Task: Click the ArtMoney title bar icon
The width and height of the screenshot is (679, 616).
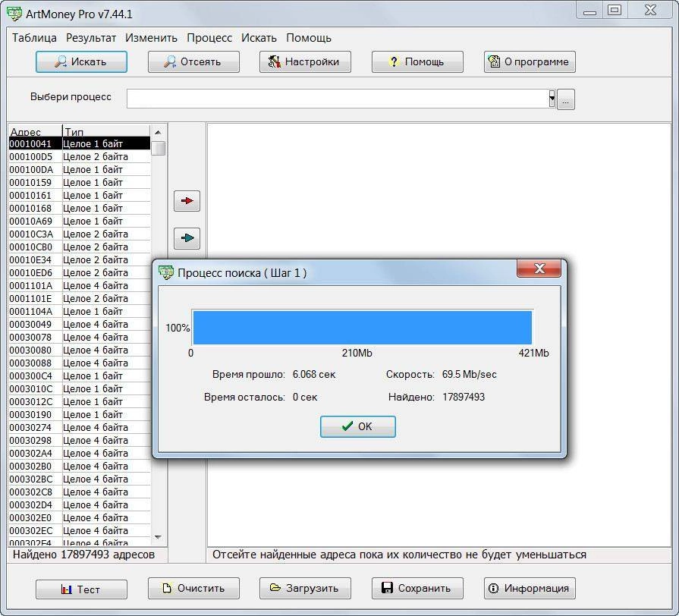Action: pyautogui.click(x=14, y=14)
